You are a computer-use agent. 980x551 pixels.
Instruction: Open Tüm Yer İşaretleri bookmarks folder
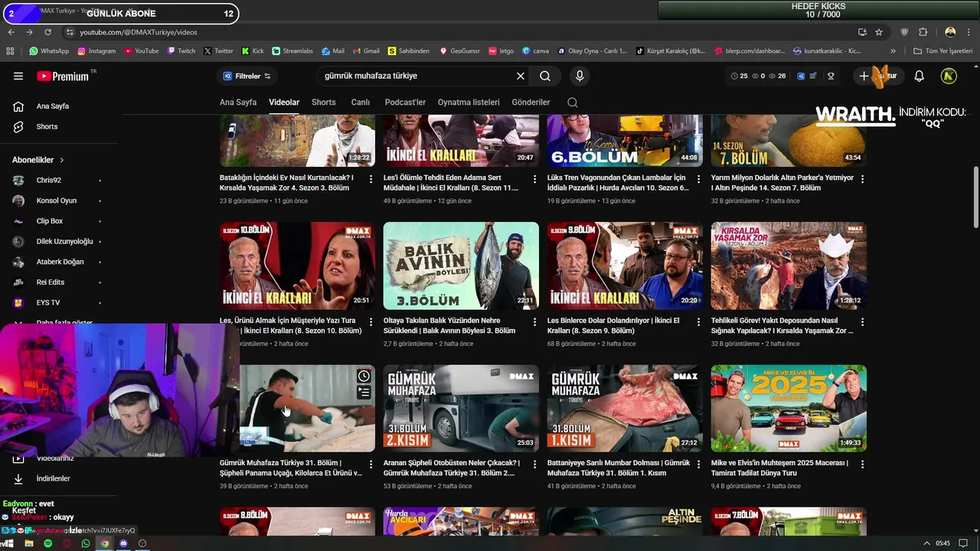coord(942,51)
